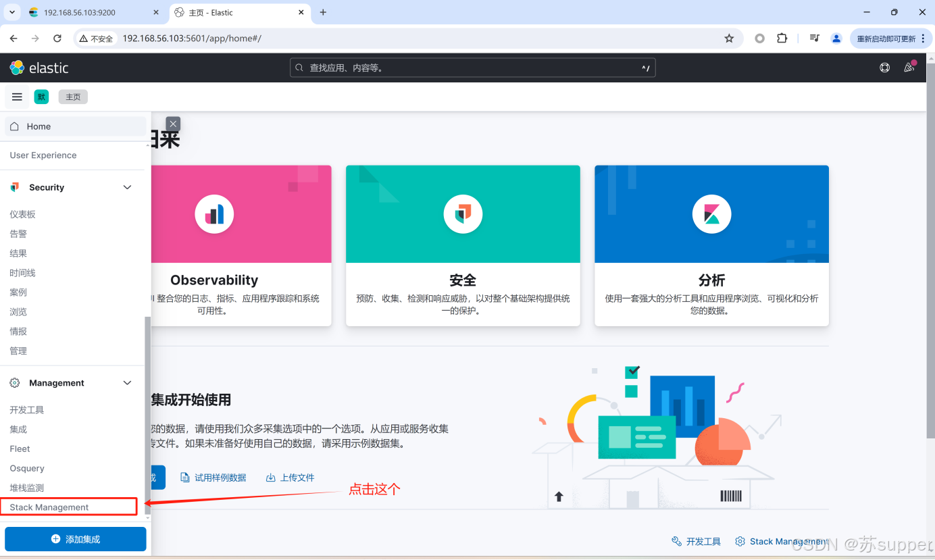Open 浏览 under Security
This screenshot has width=935, height=560.
coord(18,312)
